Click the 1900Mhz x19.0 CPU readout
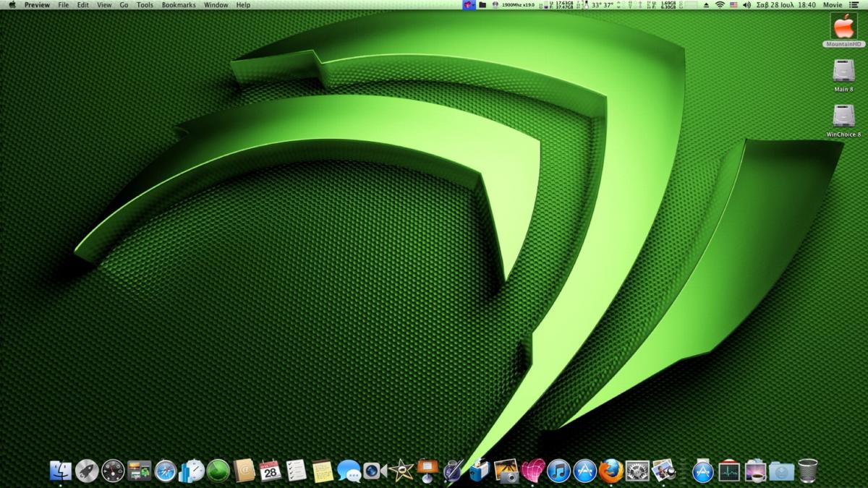 [518, 5]
